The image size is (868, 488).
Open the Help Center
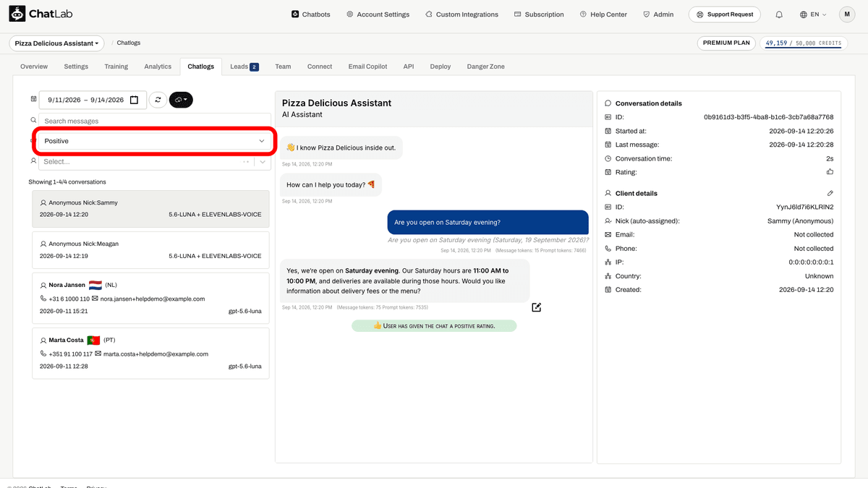(604, 14)
